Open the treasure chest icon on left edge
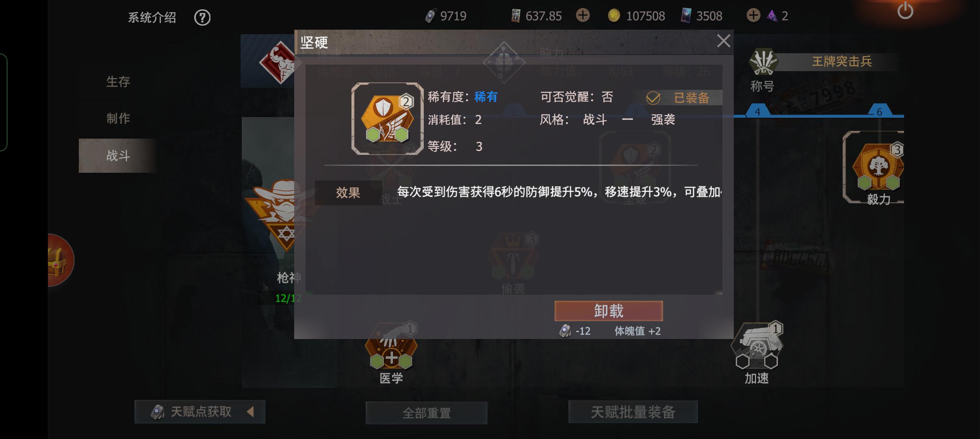 tap(60, 260)
